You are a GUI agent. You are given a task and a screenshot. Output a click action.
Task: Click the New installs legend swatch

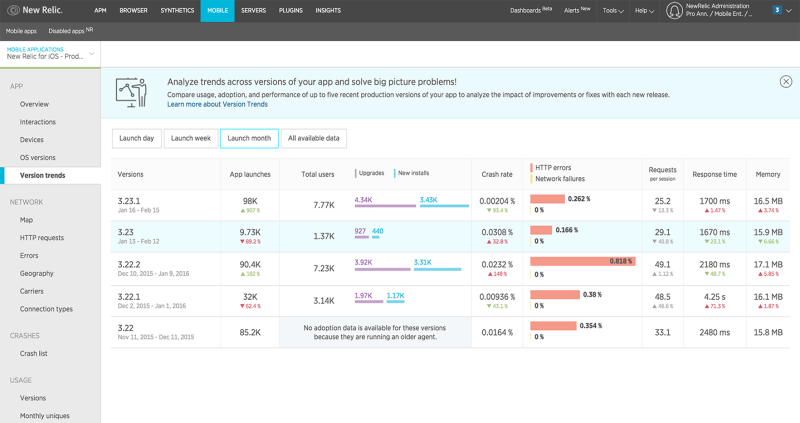click(x=395, y=173)
